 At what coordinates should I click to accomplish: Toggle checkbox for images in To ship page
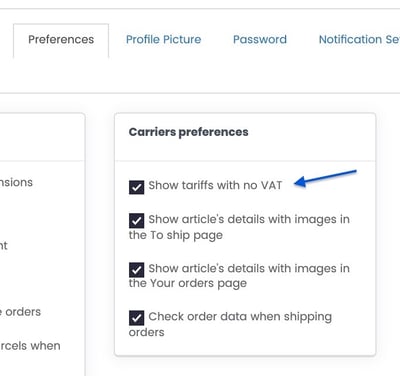click(136, 221)
